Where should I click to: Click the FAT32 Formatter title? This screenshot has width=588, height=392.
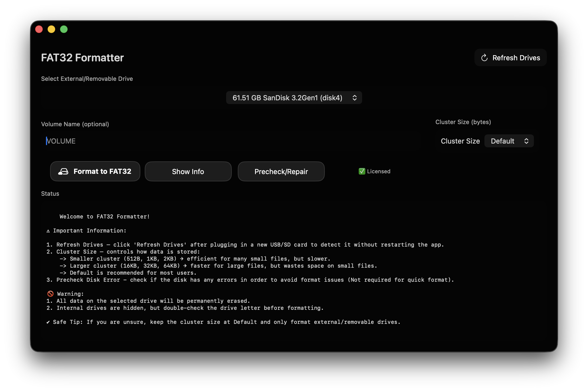(82, 58)
